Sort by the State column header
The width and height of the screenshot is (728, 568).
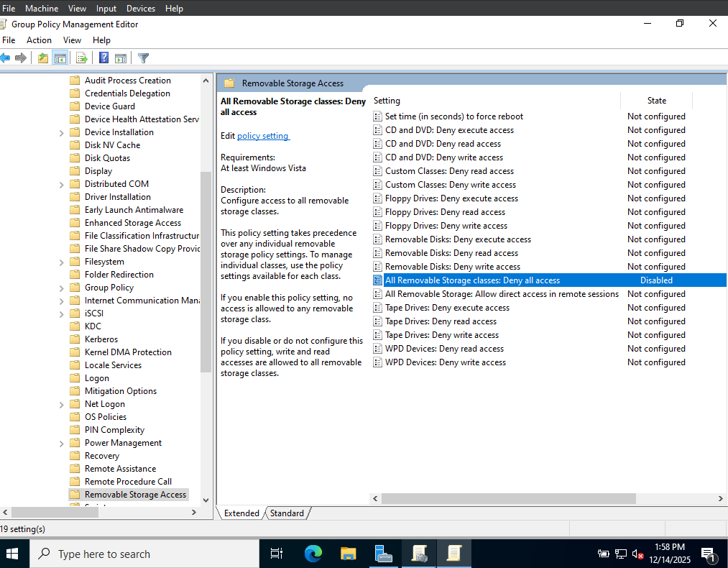click(657, 101)
